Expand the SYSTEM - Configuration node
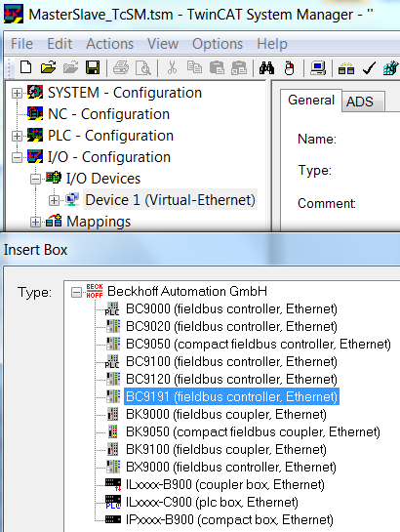Image resolution: width=400 pixels, height=532 pixels. click(17, 93)
